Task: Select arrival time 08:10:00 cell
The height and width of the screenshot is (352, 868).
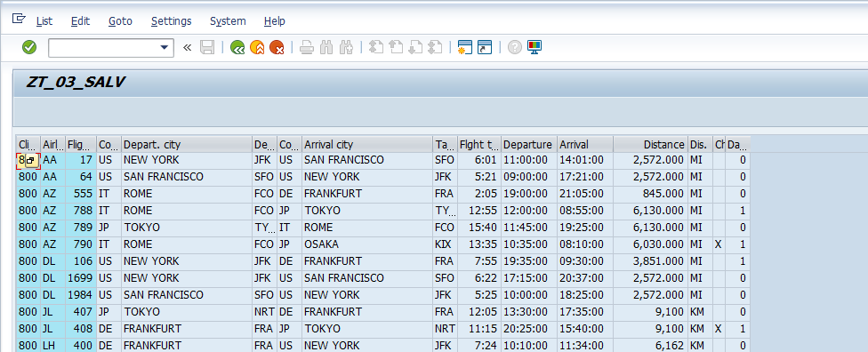Action: click(585, 244)
